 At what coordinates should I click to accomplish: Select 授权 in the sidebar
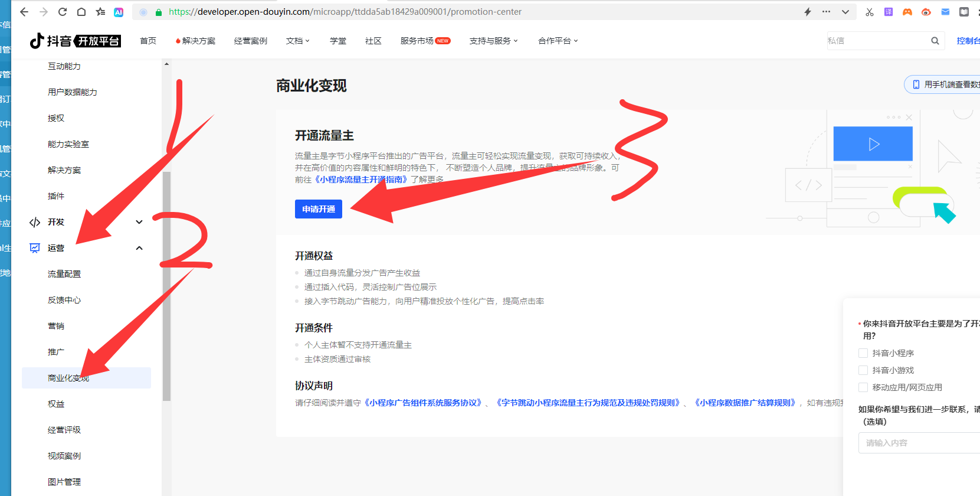point(56,118)
